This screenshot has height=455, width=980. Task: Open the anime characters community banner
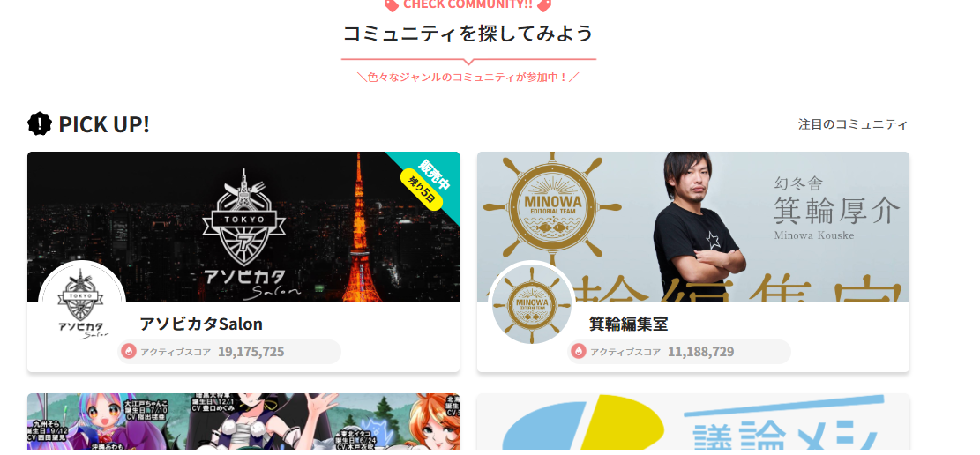(x=243, y=421)
